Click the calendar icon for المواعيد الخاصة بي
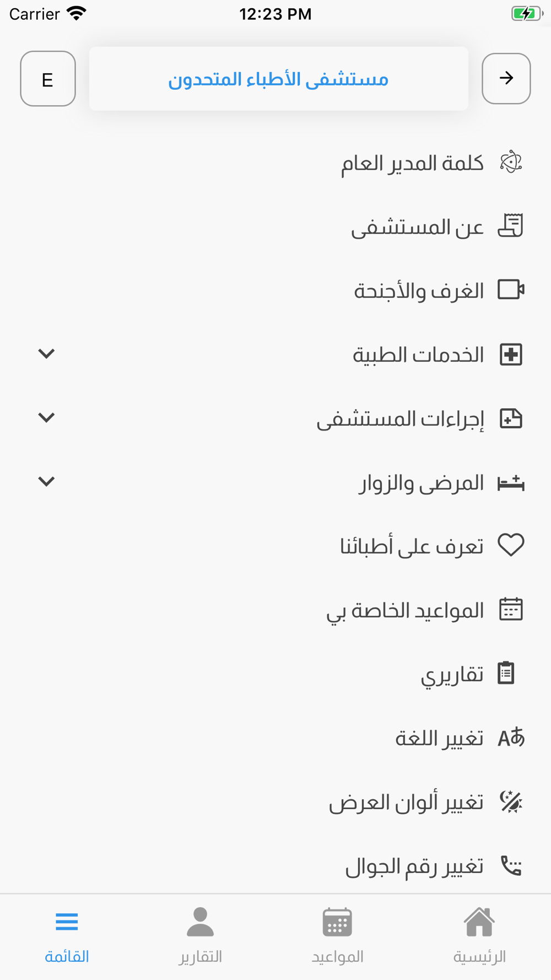Image resolution: width=551 pixels, height=980 pixels. coord(511,610)
